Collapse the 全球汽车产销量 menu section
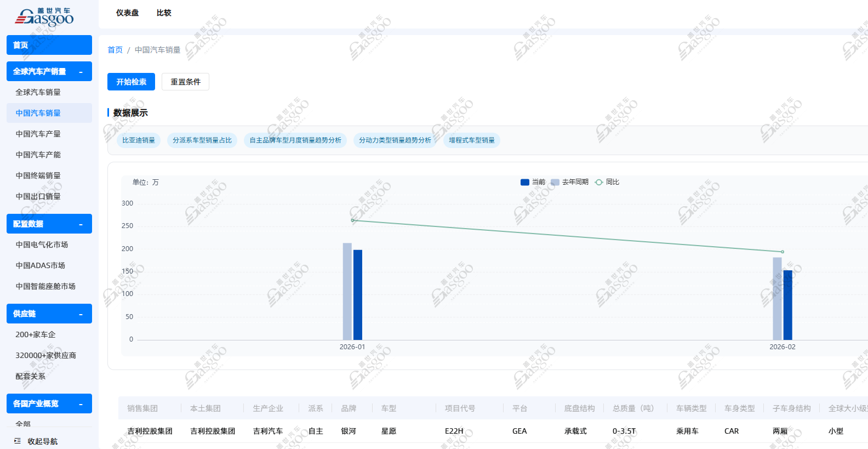 [x=81, y=72]
